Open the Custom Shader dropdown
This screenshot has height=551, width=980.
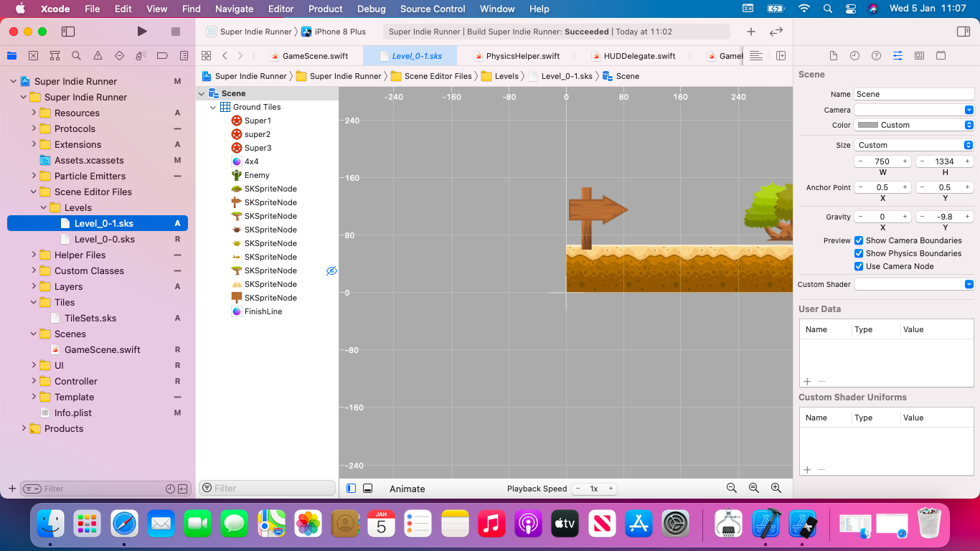coord(970,283)
